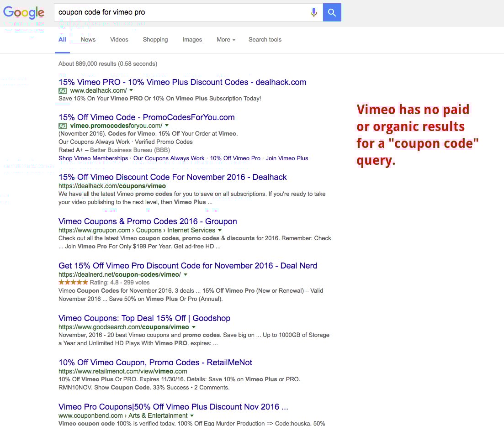This screenshot has height=426, width=504.
Task: Switch to the News tab
Action: pyautogui.click(x=88, y=40)
